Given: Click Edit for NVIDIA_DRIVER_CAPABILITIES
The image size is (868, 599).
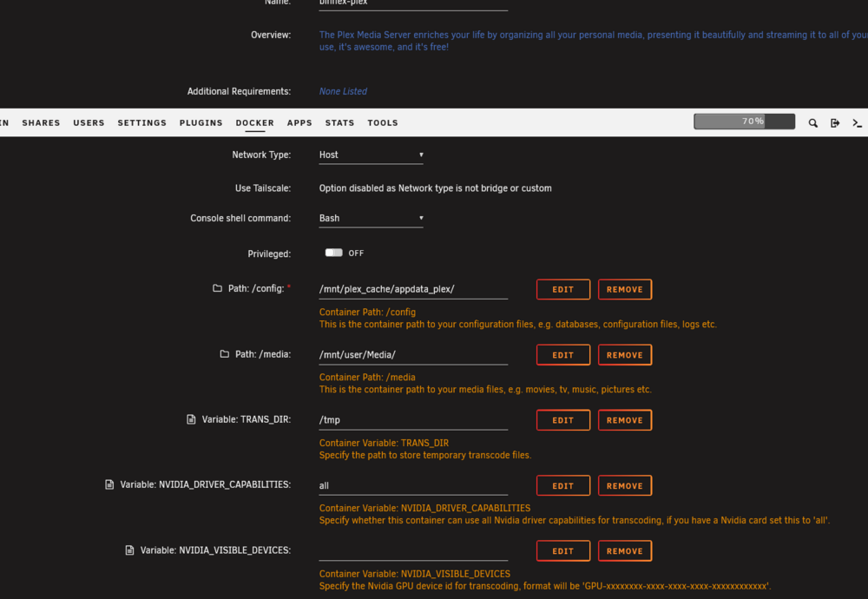Looking at the screenshot, I should [x=563, y=485].
